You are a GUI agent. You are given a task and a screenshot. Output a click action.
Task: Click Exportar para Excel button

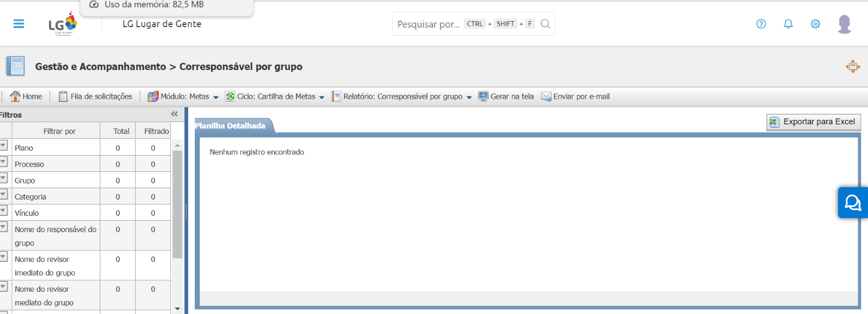click(814, 122)
